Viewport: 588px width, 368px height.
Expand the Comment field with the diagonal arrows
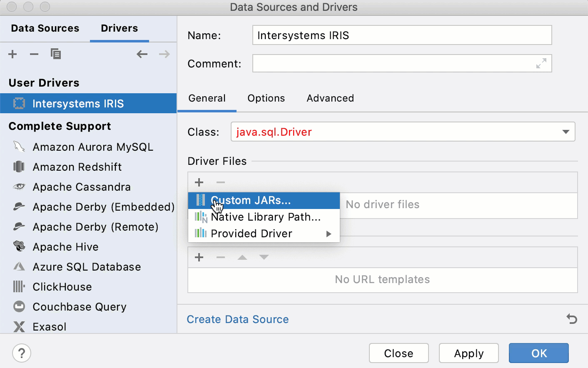click(x=541, y=63)
